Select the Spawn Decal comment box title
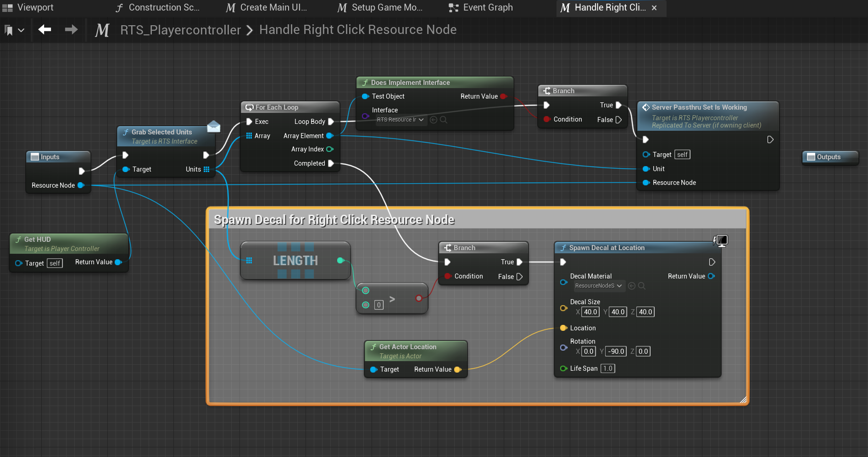The image size is (868, 457). coord(334,220)
